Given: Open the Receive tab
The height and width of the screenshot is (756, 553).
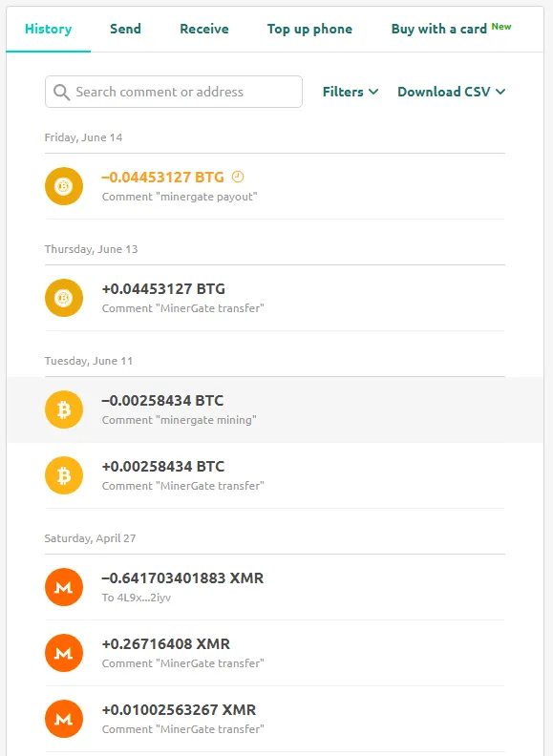Looking at the screenshot, I should click(204, 29).
